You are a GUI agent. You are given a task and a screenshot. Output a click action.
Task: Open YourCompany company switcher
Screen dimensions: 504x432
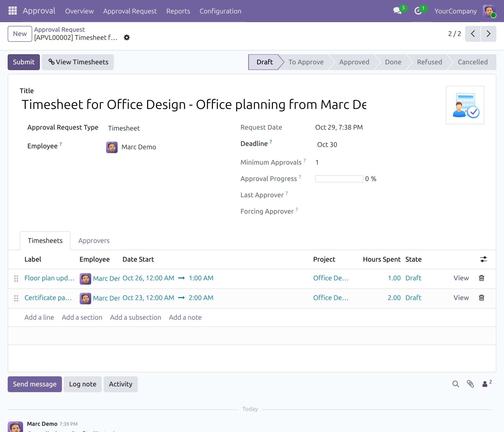(456, 11)
